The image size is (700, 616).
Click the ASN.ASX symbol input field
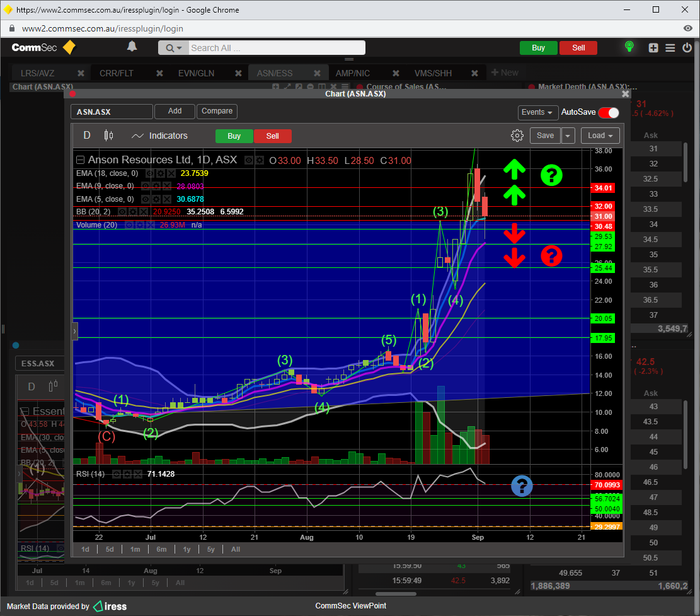pyautogui.click(x=112, y=112)
